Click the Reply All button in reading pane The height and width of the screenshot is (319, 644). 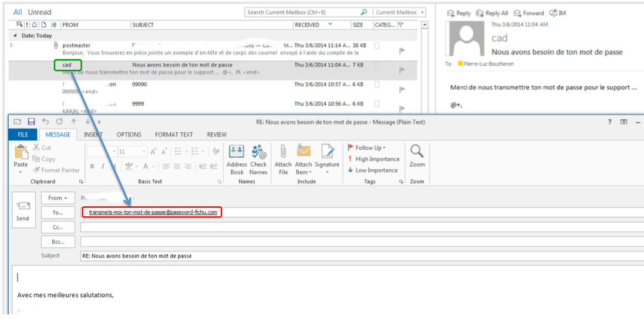click(492, 13)
